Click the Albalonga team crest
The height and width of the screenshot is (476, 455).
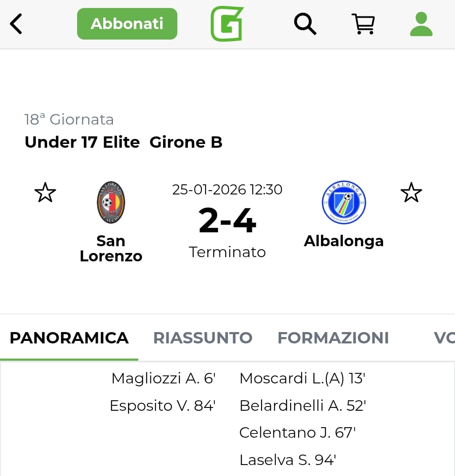[344, 202]
